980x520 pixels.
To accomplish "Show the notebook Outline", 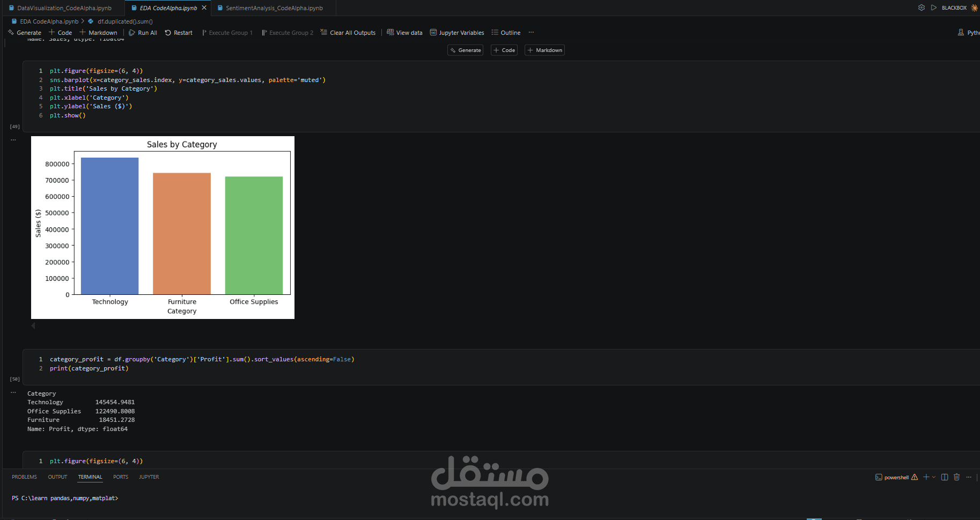I will [x=506, y=33].
